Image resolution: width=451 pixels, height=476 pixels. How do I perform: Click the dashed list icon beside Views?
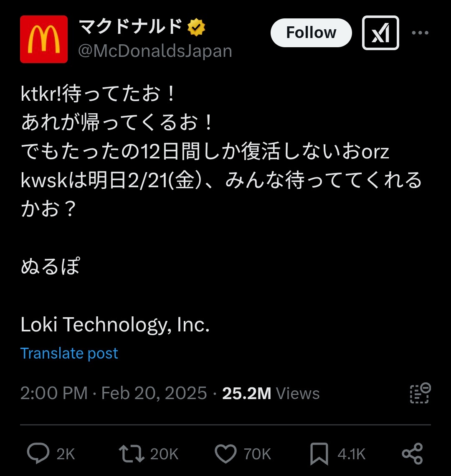420,393
